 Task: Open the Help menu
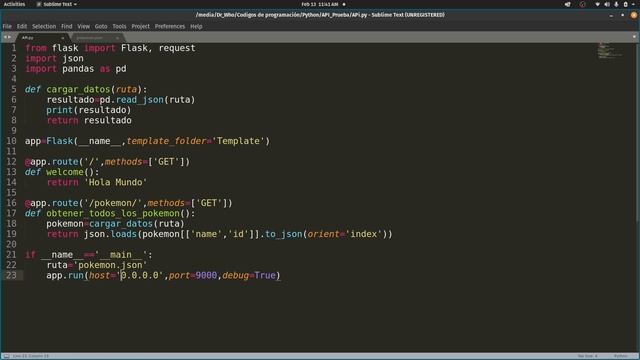[196, 26]
